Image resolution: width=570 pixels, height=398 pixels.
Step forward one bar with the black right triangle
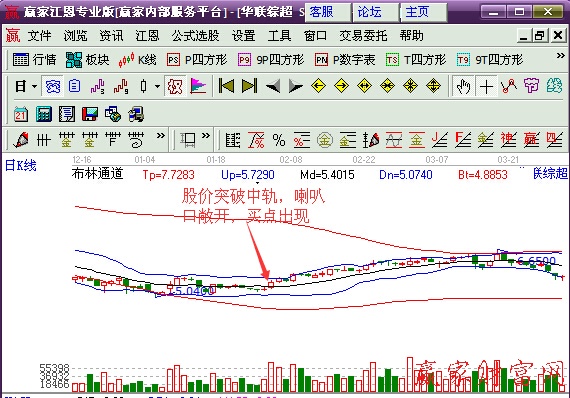[x=296, y=87]
